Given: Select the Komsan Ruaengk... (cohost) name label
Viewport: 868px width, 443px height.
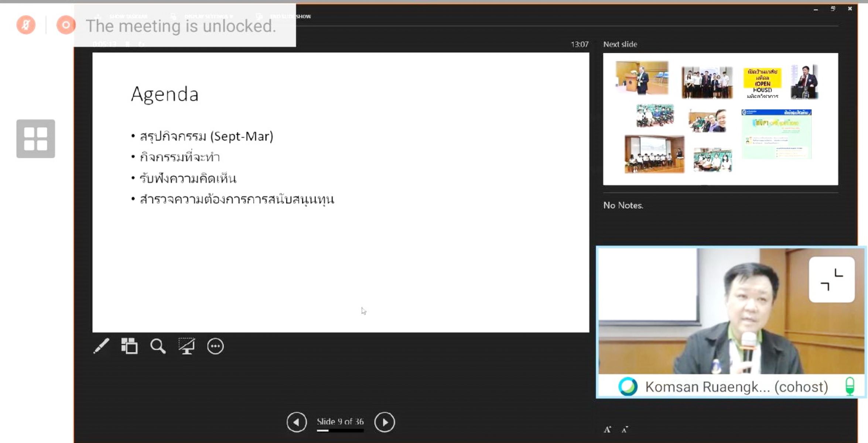Looking at the screenshot, I should click(x=737, y=387).
